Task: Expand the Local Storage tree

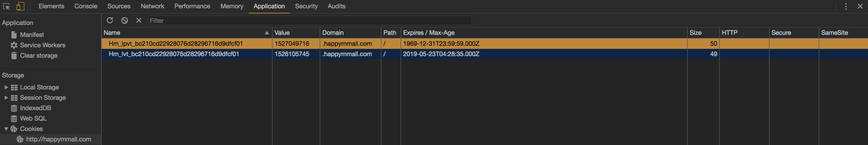Action: 6,87
